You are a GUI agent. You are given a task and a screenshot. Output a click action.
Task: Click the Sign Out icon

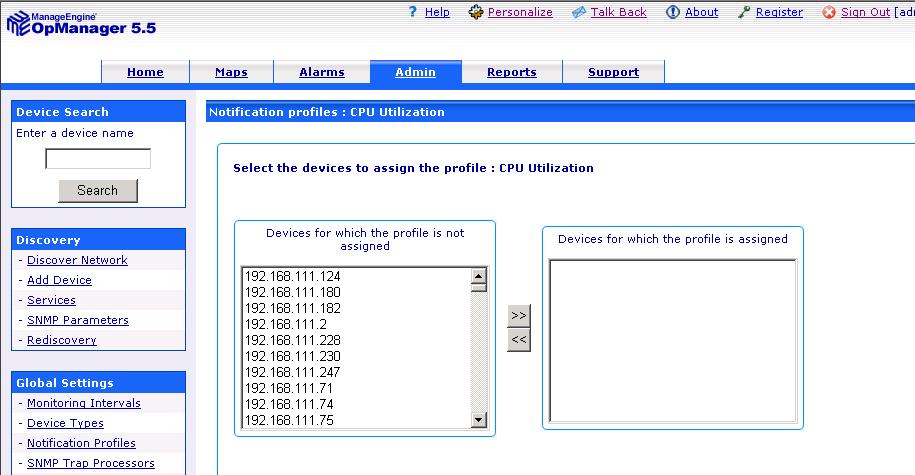pyautogui.click(x=829, y=12)
